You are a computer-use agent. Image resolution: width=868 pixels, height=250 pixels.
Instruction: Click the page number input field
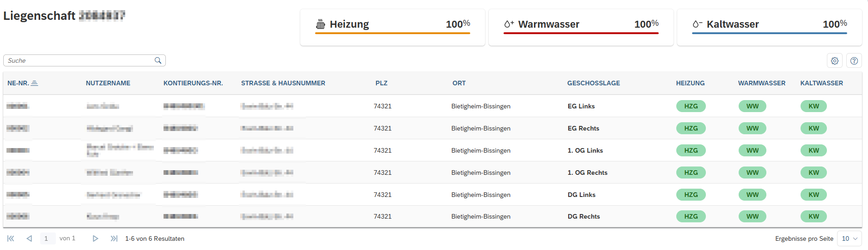click(47, 238)
